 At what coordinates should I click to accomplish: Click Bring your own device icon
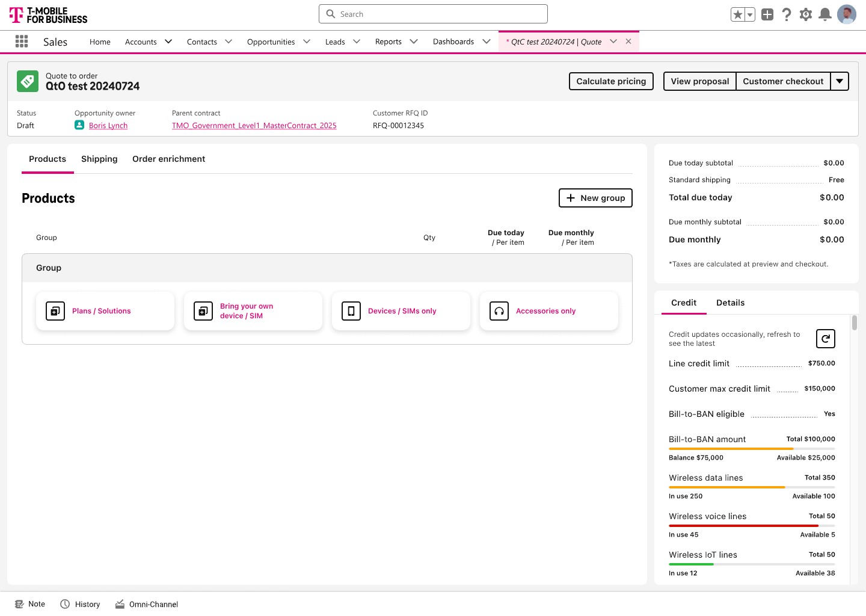203,311
